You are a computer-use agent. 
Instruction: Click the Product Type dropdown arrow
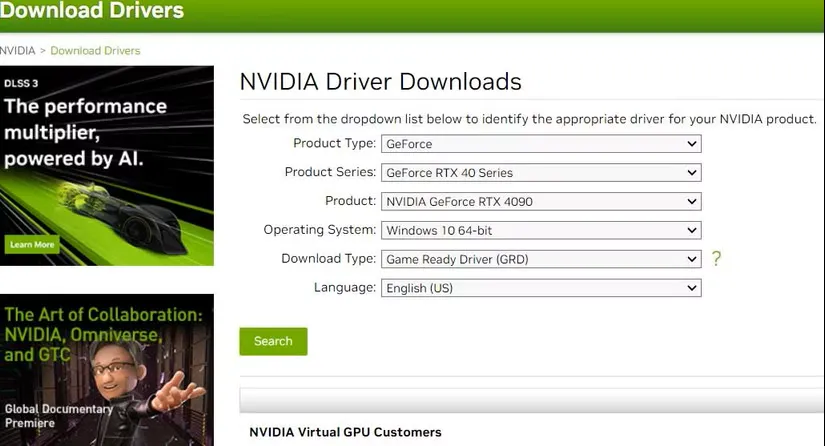[x=691, y=144]
